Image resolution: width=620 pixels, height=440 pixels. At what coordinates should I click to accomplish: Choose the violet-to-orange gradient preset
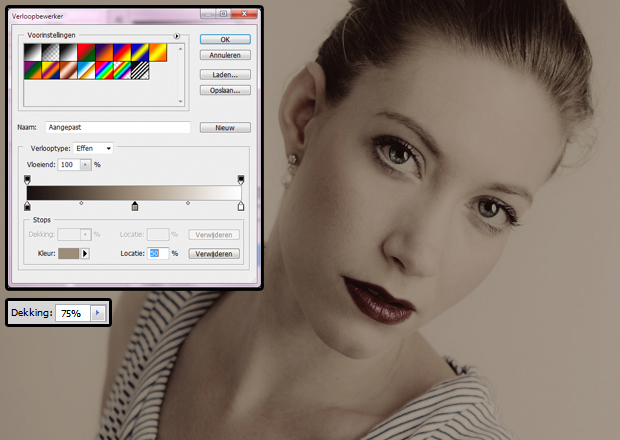[x=104, y=53]
